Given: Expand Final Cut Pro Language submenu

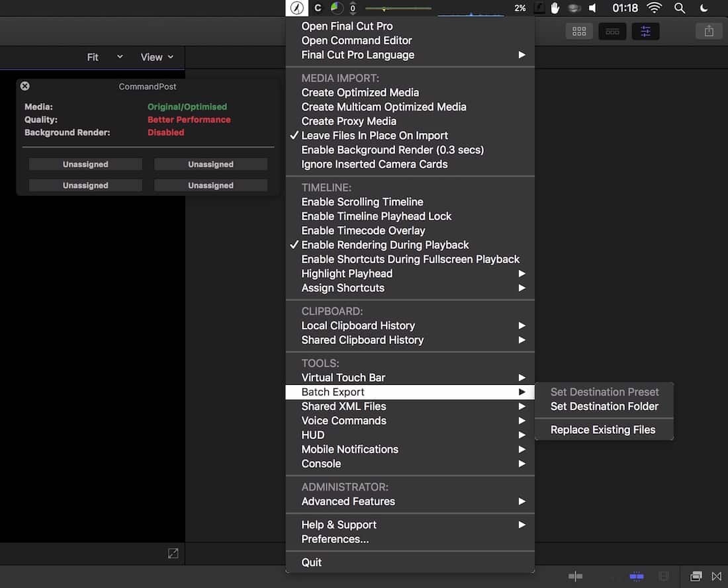Looking at the screenshot, I should point(410,55).
